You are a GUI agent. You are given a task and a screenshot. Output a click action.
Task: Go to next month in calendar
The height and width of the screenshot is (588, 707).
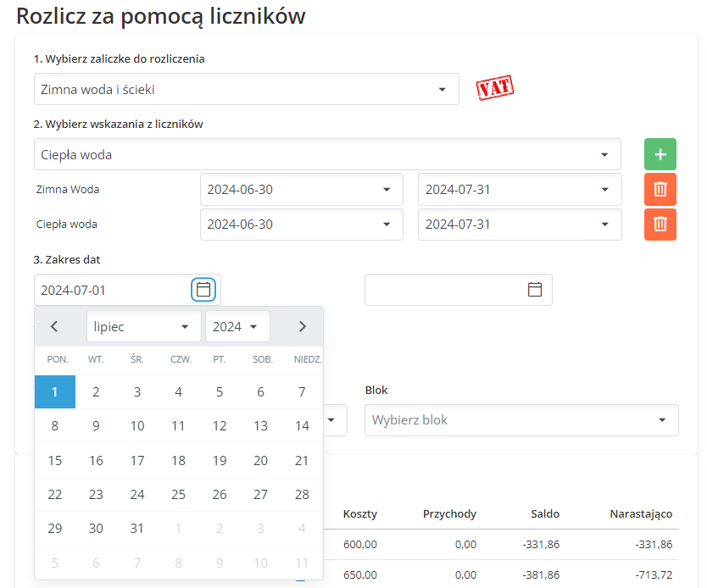coord(303,326)
